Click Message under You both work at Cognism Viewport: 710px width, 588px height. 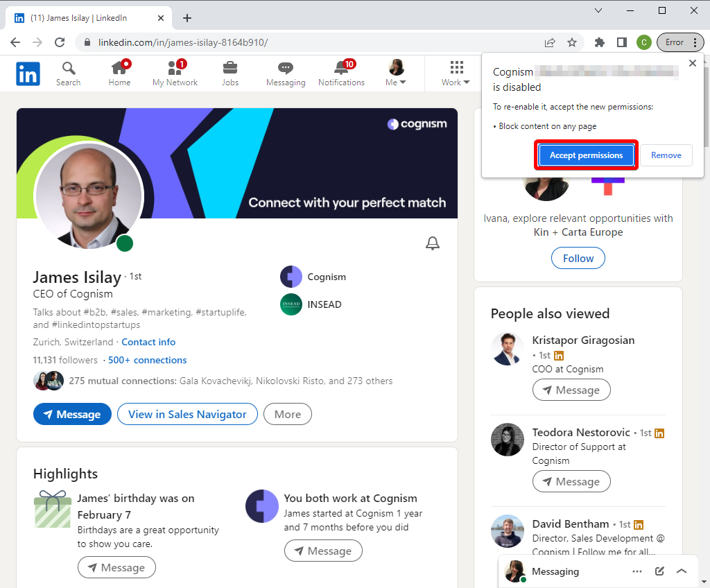(323, 551)
